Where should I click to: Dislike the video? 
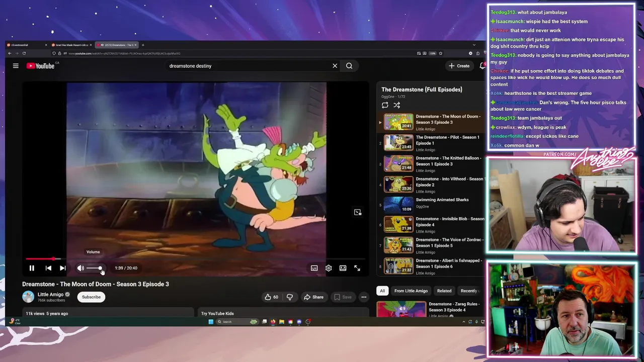290,297
